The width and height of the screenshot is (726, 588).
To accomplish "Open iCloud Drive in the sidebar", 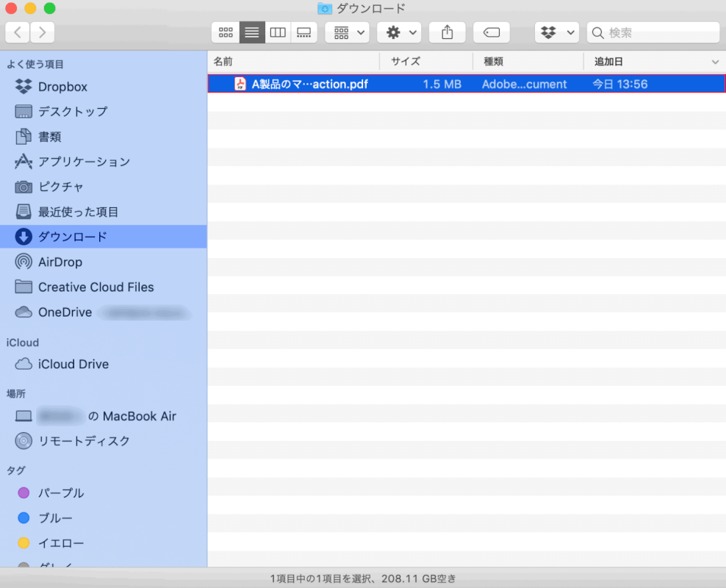I will point(73,365).
